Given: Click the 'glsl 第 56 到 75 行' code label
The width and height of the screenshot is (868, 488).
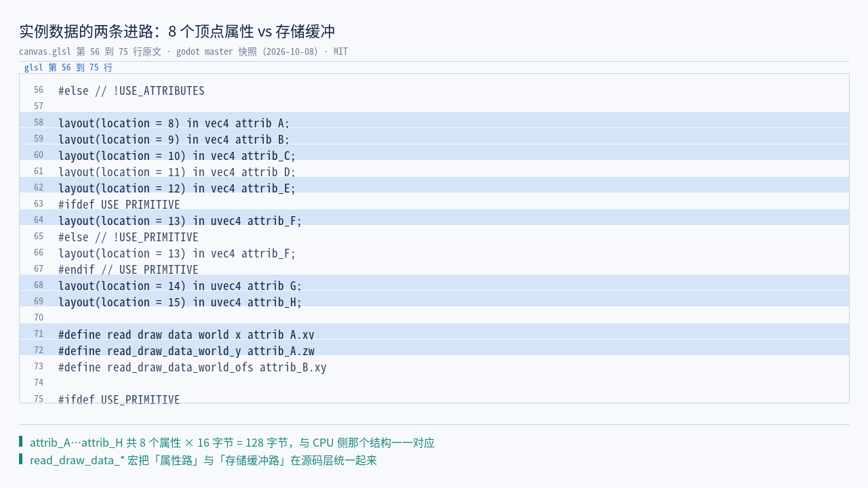Looking at the screenshot, I should [68, 68].
